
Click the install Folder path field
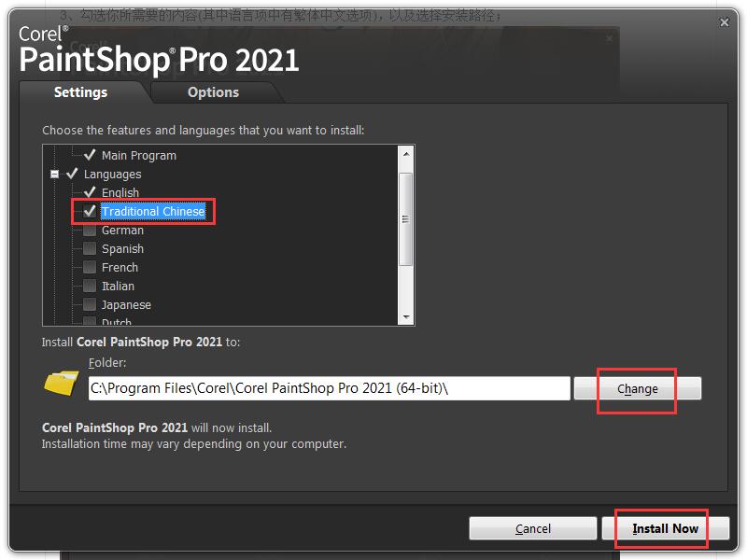(x=330, y=388)
